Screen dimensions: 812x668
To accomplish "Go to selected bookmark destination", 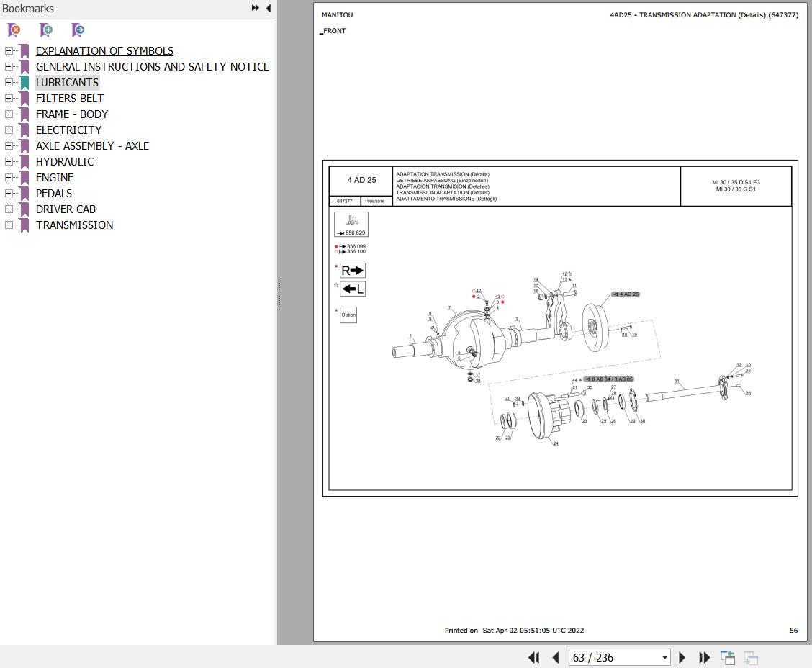I will pyautogui.click(x=77, y=30).
